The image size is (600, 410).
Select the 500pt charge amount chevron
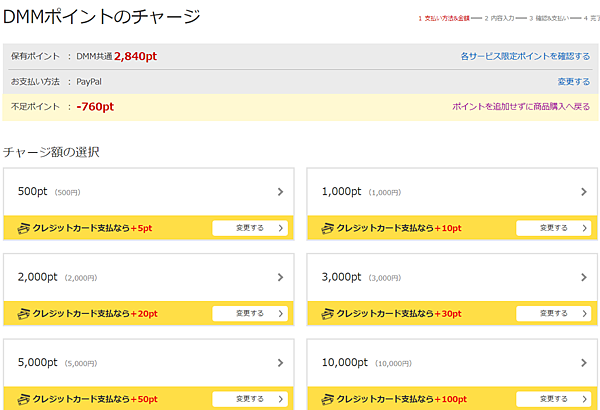point(280,192)
